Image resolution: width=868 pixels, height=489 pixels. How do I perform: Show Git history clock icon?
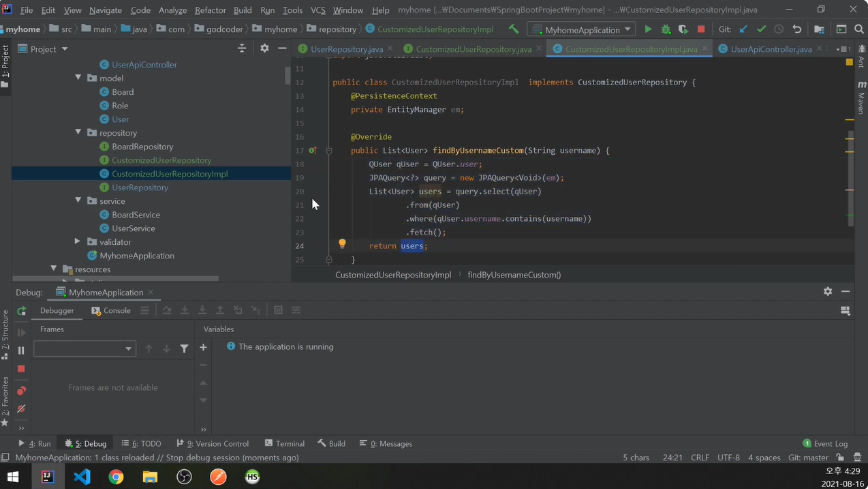[779, 29]
